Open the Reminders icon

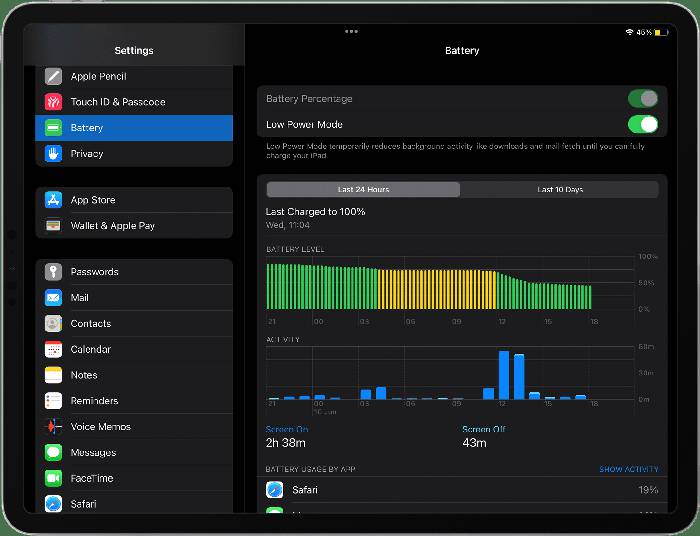click(x=53, y=401)
